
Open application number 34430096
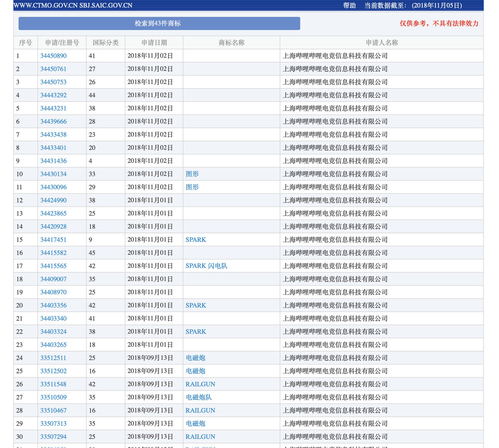pyautogui.click(x=53, y=187)
